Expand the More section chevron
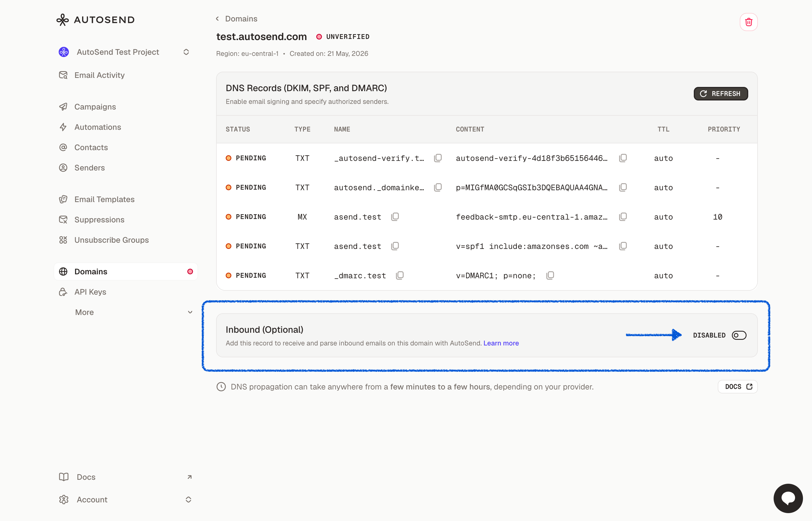812x521 pixels. 190,312
